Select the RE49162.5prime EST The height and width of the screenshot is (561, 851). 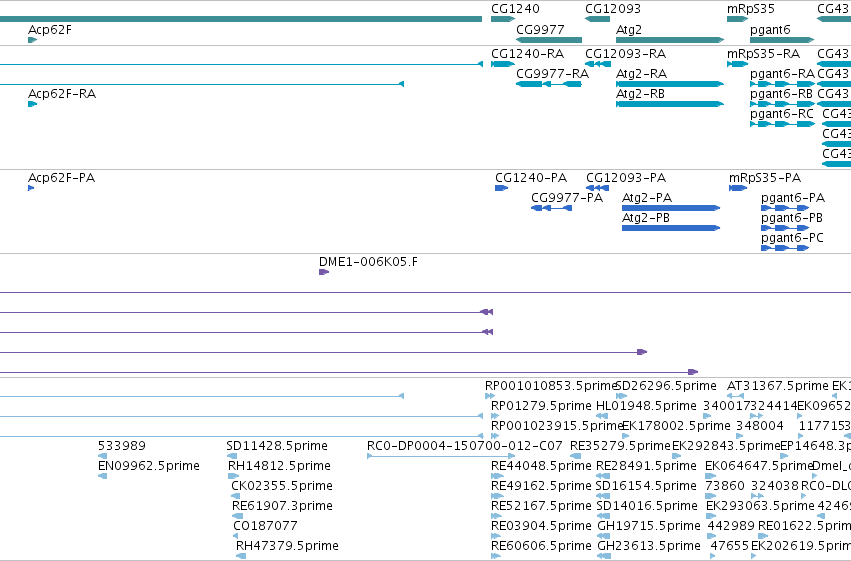click(497, 496)
